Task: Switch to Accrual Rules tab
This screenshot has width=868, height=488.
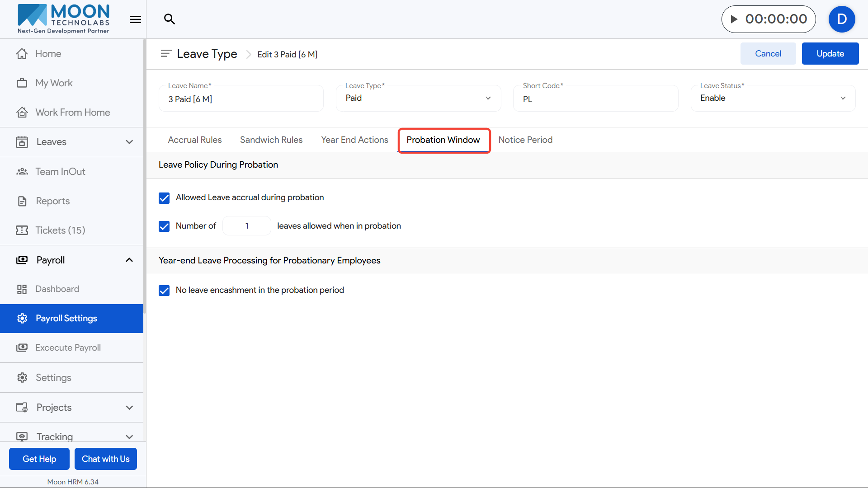Action: 194,140
